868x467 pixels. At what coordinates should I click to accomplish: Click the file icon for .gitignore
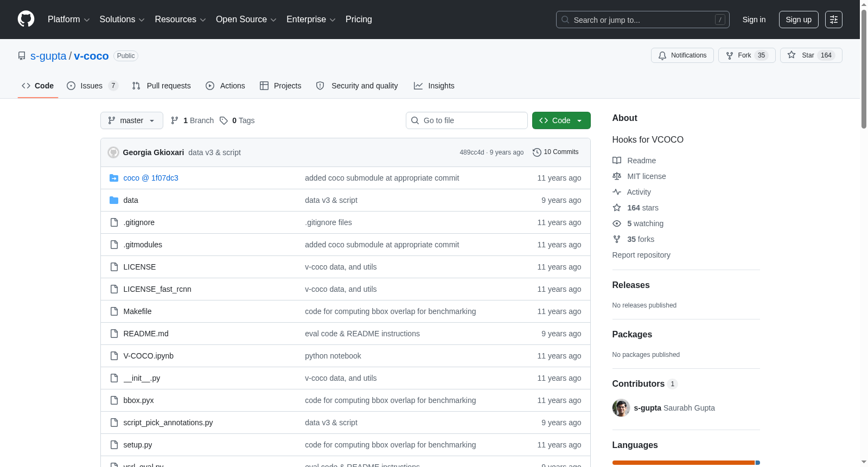point(114,222)
